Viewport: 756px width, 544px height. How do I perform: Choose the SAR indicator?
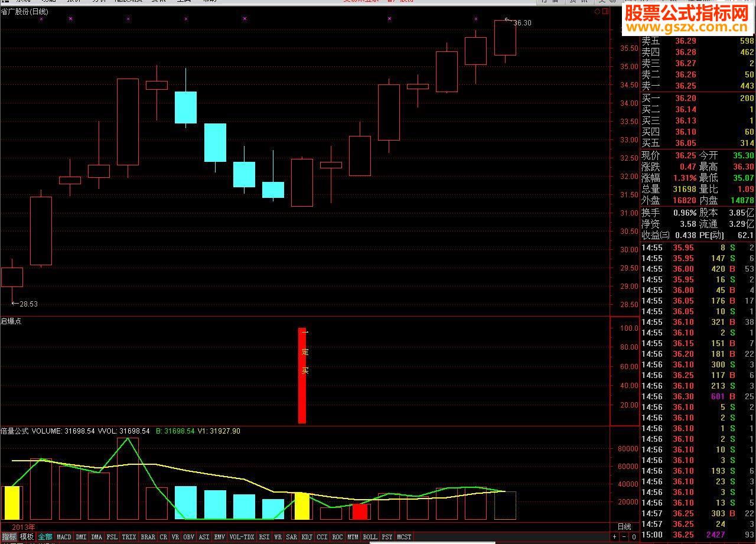click(291, 537)
